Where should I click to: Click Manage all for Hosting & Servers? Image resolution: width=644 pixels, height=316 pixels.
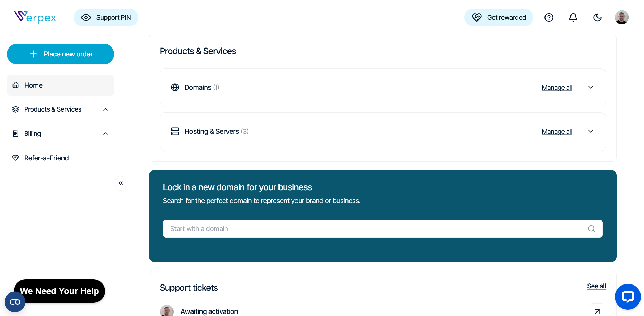557,131
